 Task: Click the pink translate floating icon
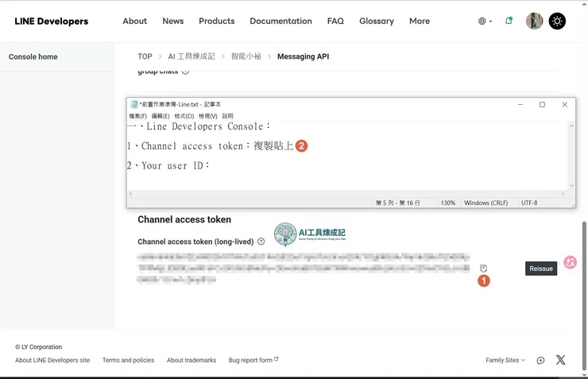570,262
